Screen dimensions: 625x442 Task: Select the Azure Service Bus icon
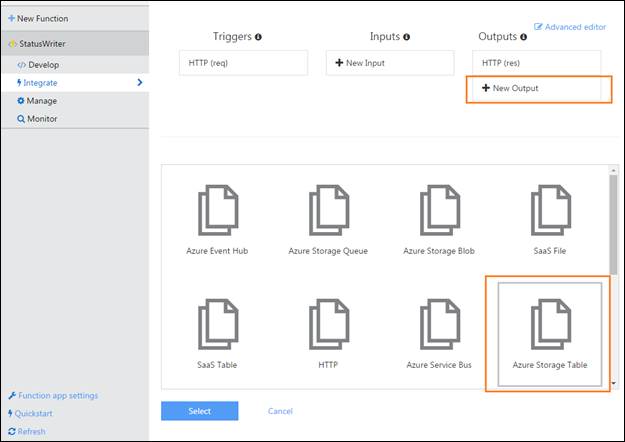[x=438, y=324]
